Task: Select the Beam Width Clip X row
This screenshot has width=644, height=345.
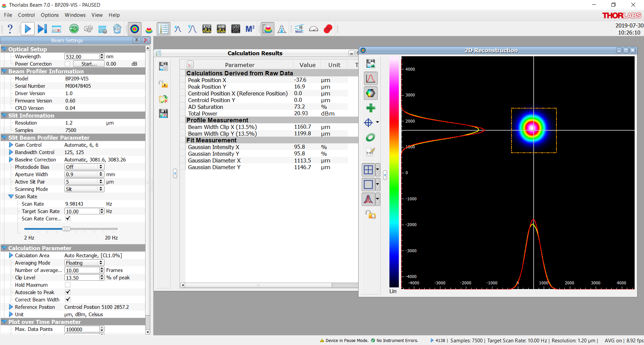Action: pyautogui.click(x=267, y=127)
